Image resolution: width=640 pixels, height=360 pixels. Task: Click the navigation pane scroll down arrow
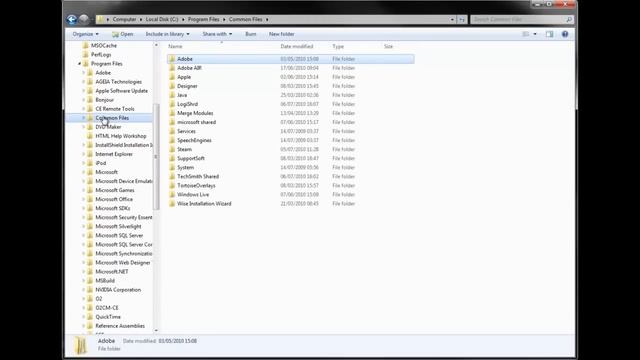pyautogui.click(x=156, y=331)
